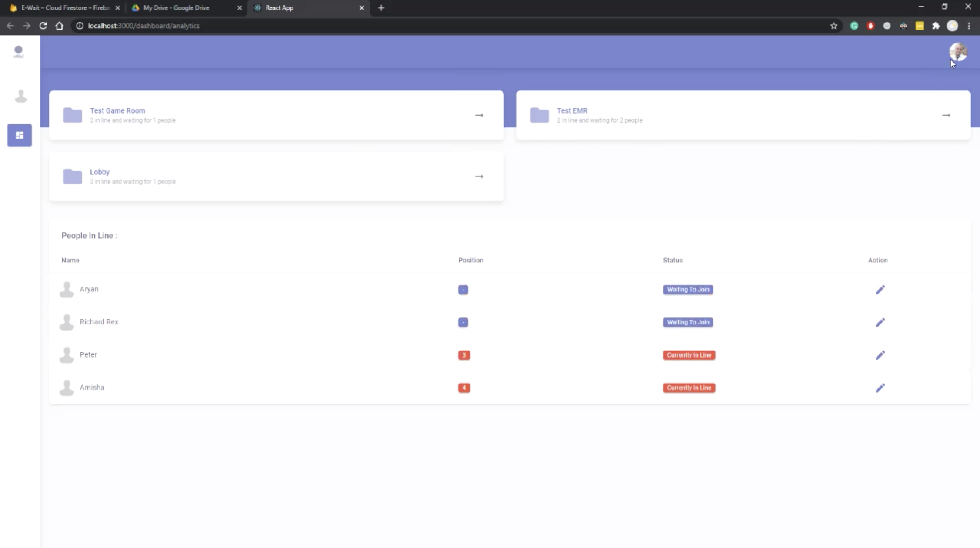Screen dimensions: 980x548
Task: Open the browser extensions puzzle icon
Action: (x=936, y=26)
